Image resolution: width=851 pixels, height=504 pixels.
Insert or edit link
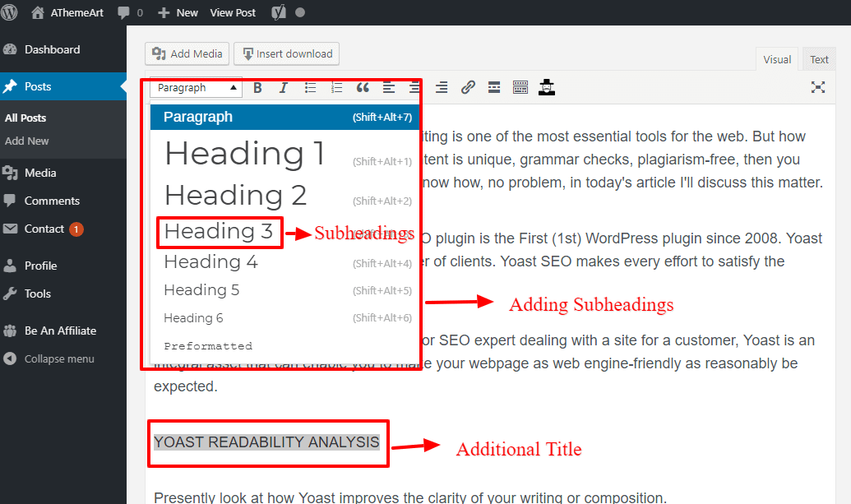[x=468, y=88]
